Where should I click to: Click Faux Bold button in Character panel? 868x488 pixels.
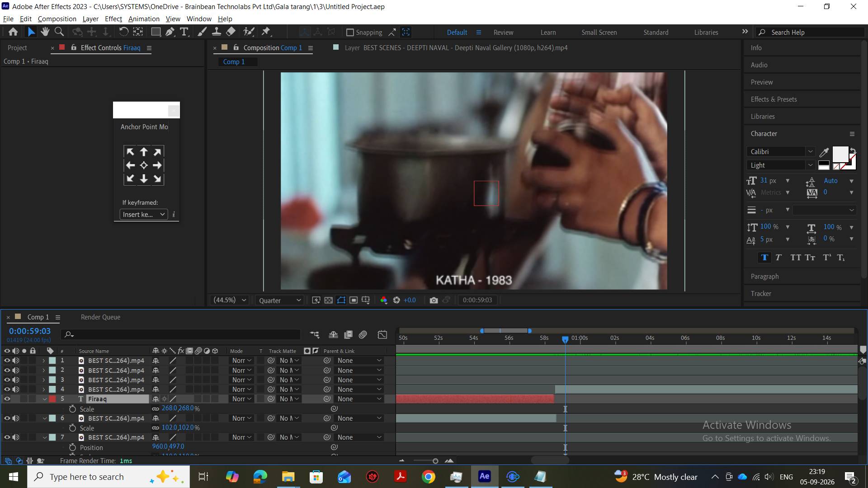click(x=764, y=258)
